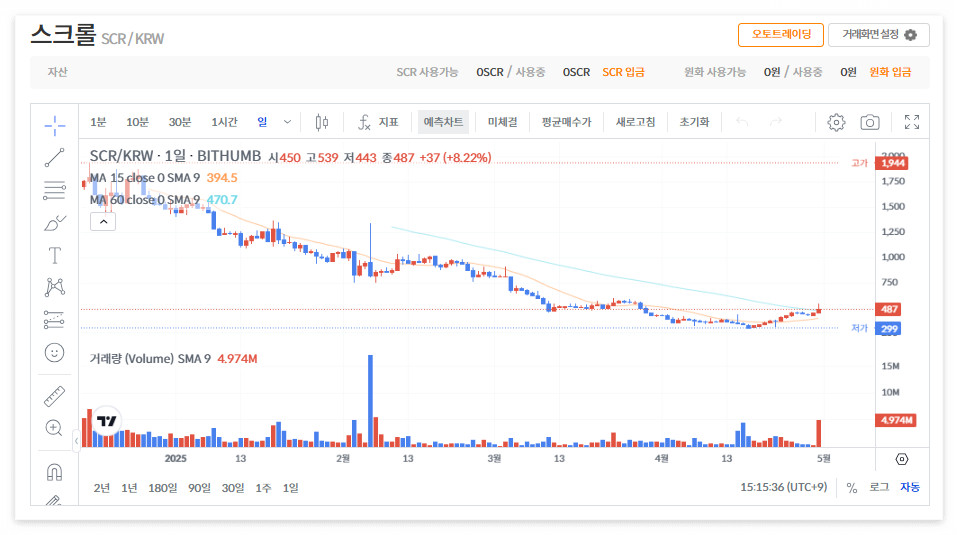The width and height of the screenshot is (958, 535).
Task: Open chart settings gear
Action: (x=836, y=122)
